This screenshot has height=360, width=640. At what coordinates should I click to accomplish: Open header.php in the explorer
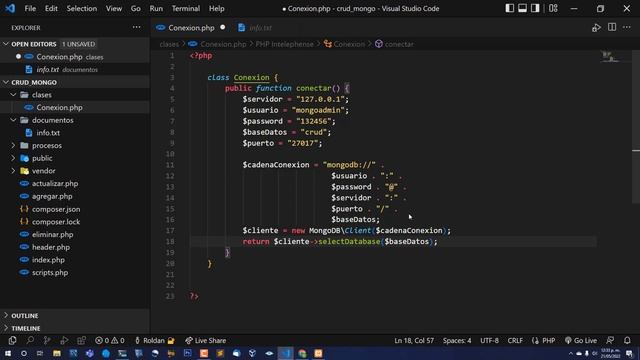pyautogui.click(x=51, y=247)
